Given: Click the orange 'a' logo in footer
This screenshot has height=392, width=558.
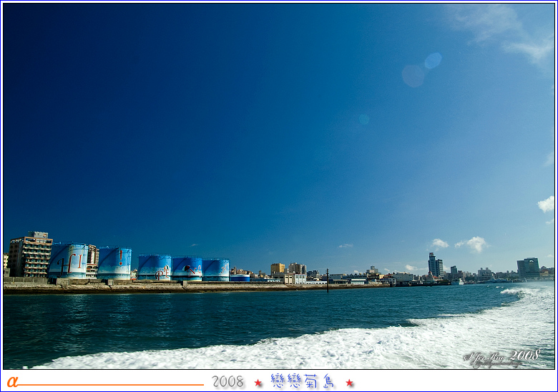Looking at the screenshot, I should (x=12, y=381).
